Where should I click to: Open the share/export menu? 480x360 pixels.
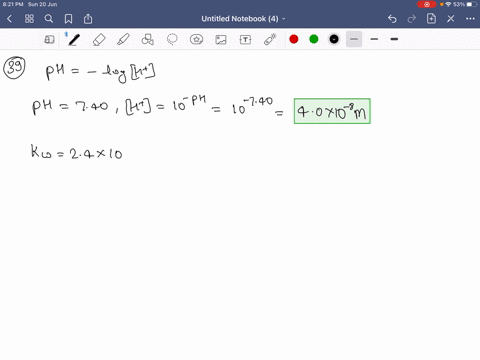coord(88,19)
